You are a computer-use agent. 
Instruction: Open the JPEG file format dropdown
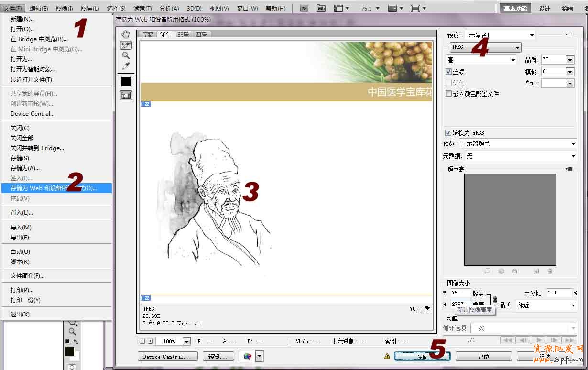click(x=485, y=47)
